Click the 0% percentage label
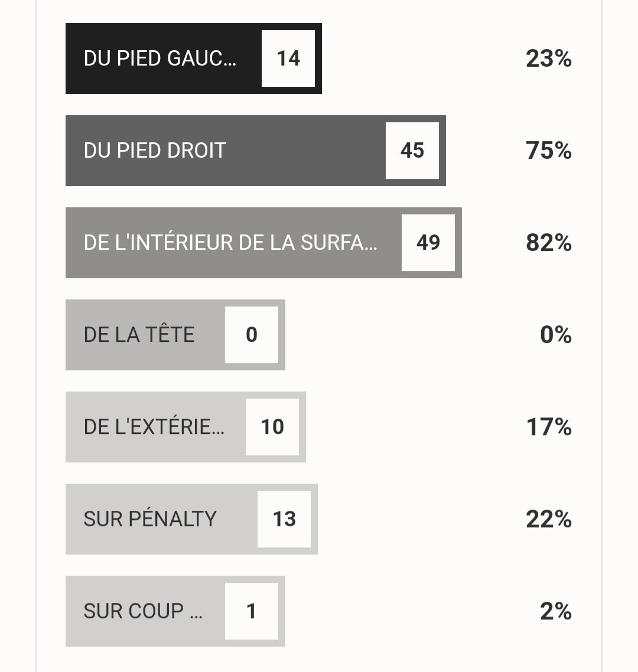The height and width of the screenshot is (672, 638). click(556, 335)
